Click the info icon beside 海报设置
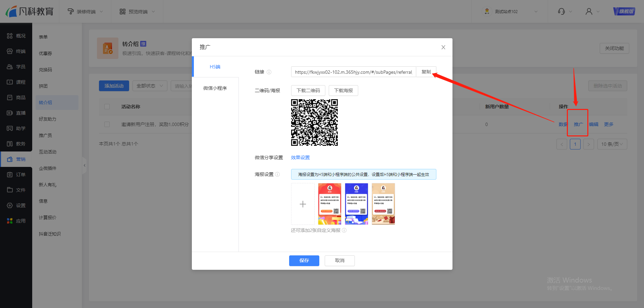Viewport: 644px width, 308px height. pos(277,174)
